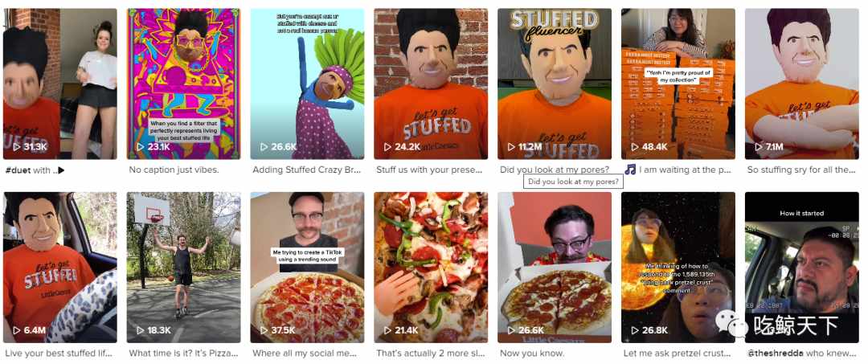Viewport: 868px width, 364px height.
Task: Click play icon on the 26.6K green-hair video
Action: tap(264, 146)
